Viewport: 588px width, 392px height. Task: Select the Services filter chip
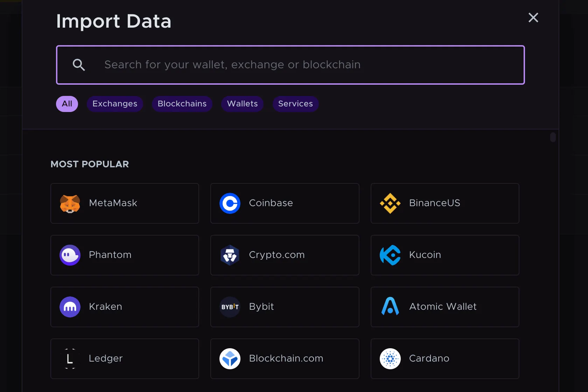295,104
